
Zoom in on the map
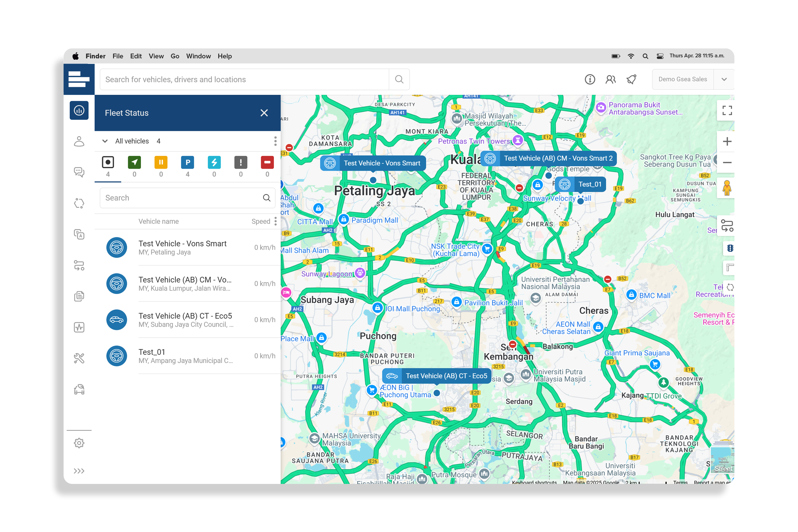727,142
